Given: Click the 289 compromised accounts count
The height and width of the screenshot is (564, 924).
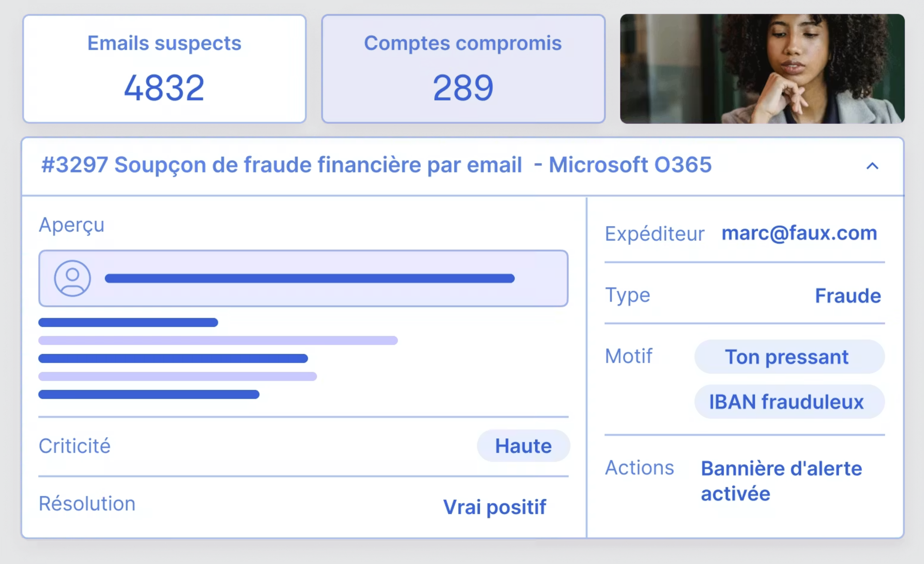Looking at the screenshot, I should coord(463,88).
